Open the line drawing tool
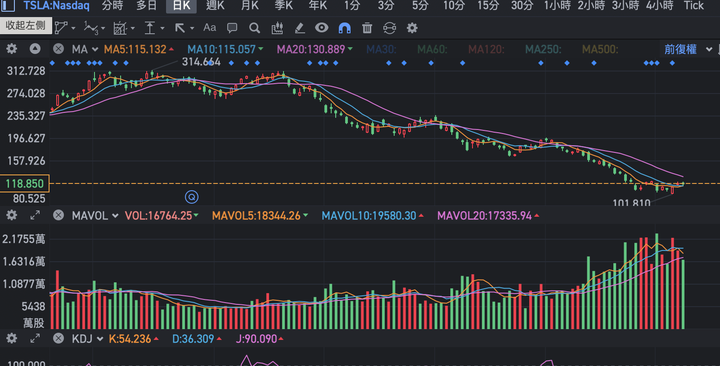This screenshot has height=366, width=720. click(62, 28)
